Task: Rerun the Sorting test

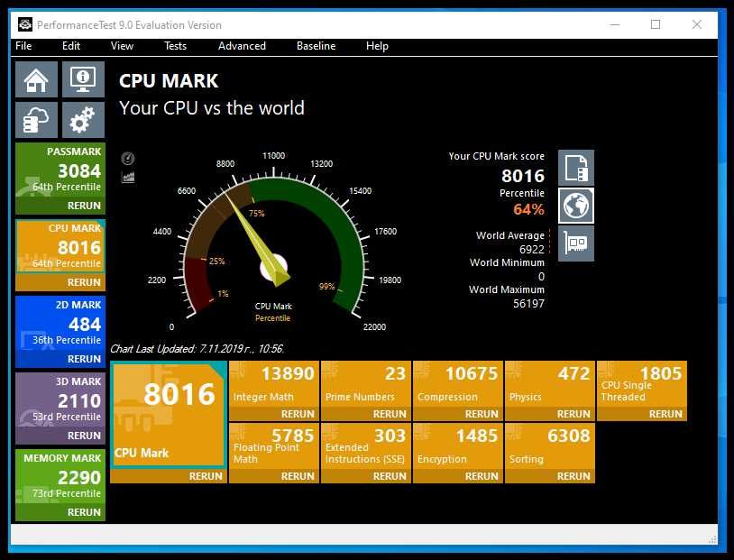Action: pyautogui.click(x=573, y=477)
